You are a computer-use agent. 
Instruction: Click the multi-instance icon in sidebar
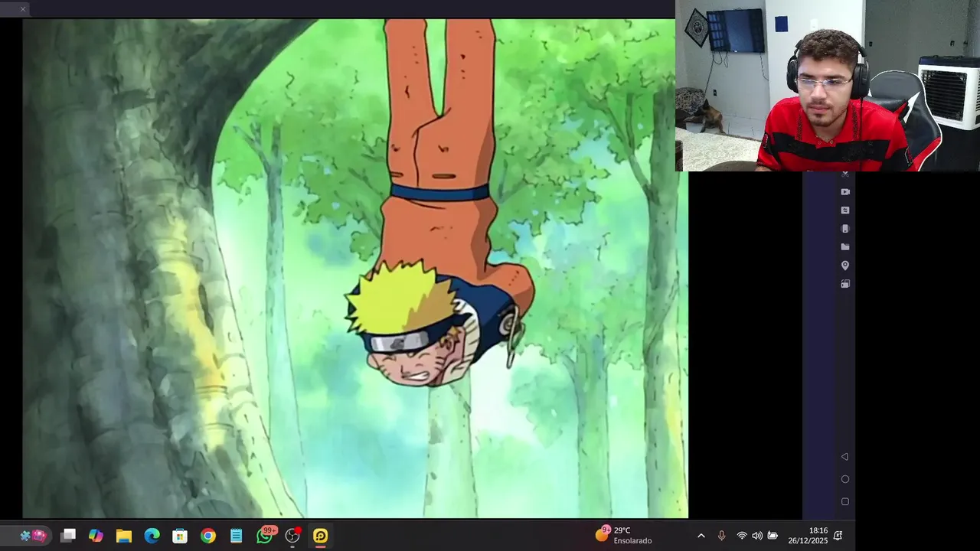pos(845,284)
